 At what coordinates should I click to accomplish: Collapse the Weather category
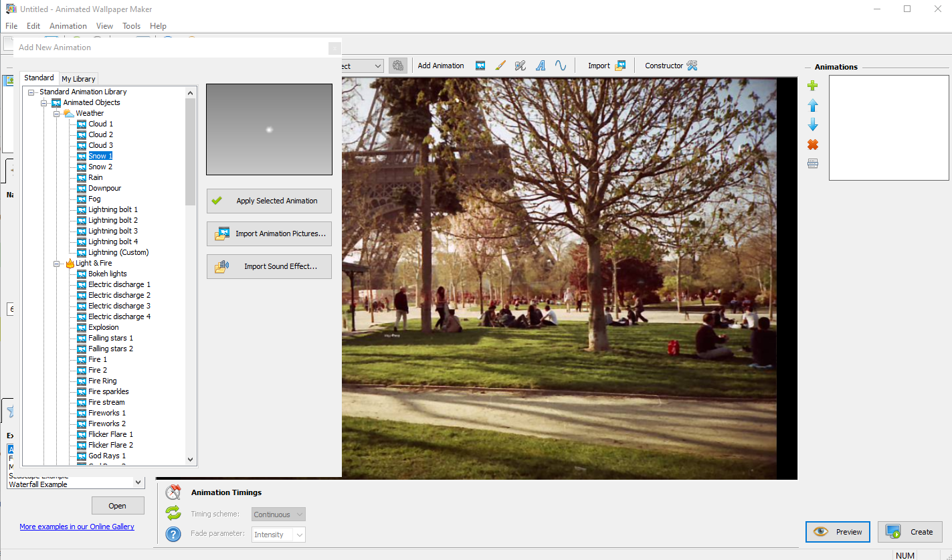[57, 113]
